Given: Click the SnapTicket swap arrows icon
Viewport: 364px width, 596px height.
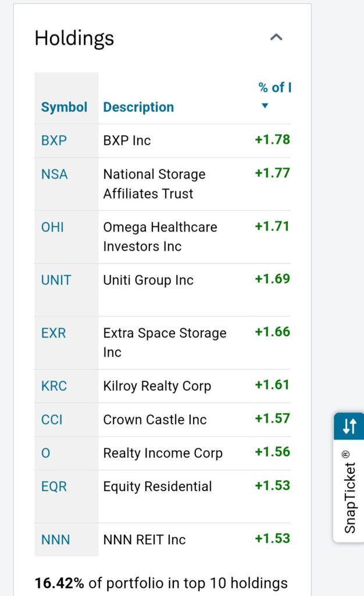Looking at the screenshot, I should click(x=349, y=426).
